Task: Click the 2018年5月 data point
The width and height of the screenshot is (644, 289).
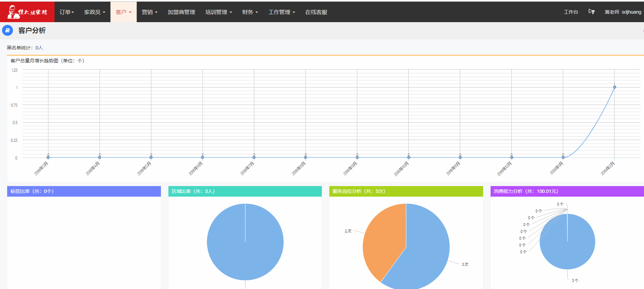Action: (x=151, y=157)
